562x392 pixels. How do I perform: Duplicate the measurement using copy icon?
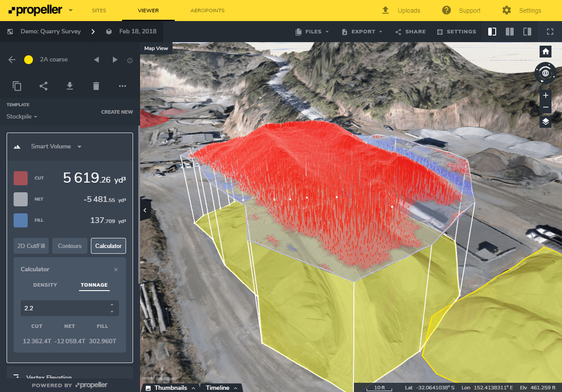coord(17,86)
